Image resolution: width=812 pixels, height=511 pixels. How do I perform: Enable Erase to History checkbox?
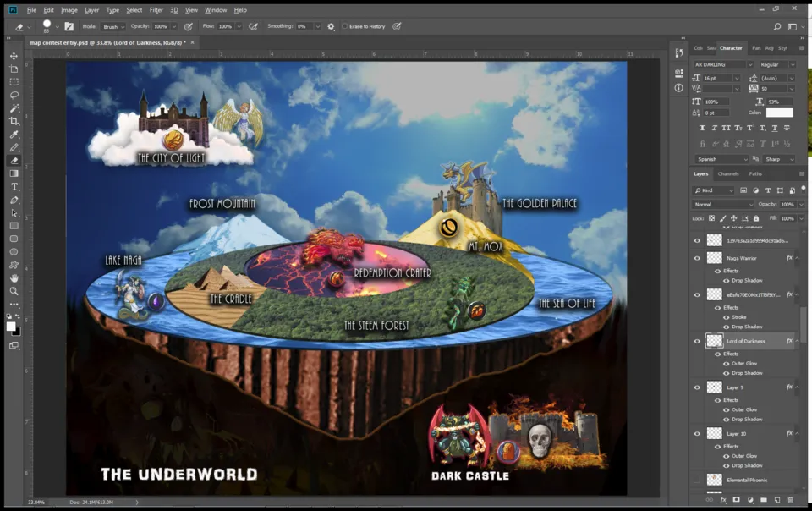pos(344,26)
